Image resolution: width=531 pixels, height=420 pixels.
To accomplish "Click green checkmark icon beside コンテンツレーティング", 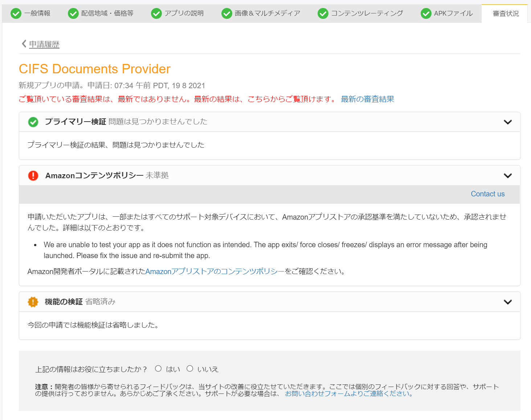I will click(x=323, y=14).
